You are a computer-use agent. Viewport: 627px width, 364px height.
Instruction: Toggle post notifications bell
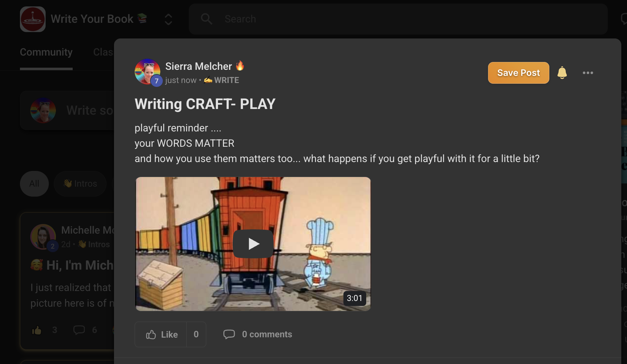[x=562, y=73]
